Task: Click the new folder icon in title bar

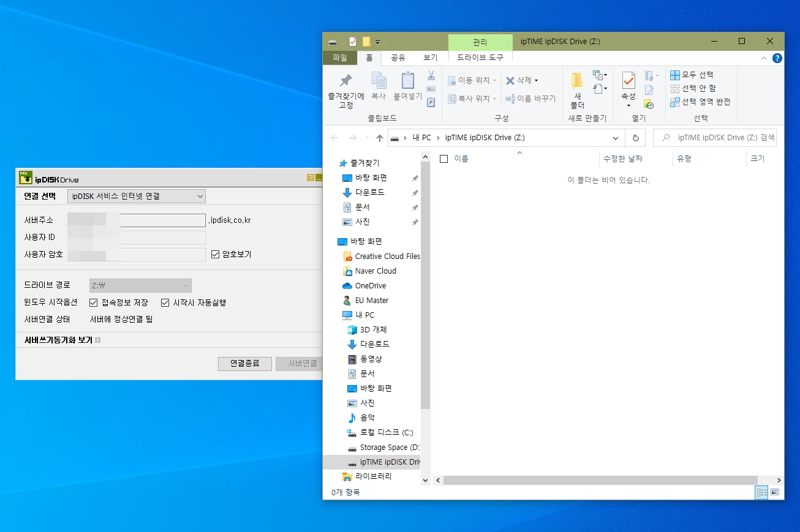Action: pyautogui.click(x=366, y=42)
